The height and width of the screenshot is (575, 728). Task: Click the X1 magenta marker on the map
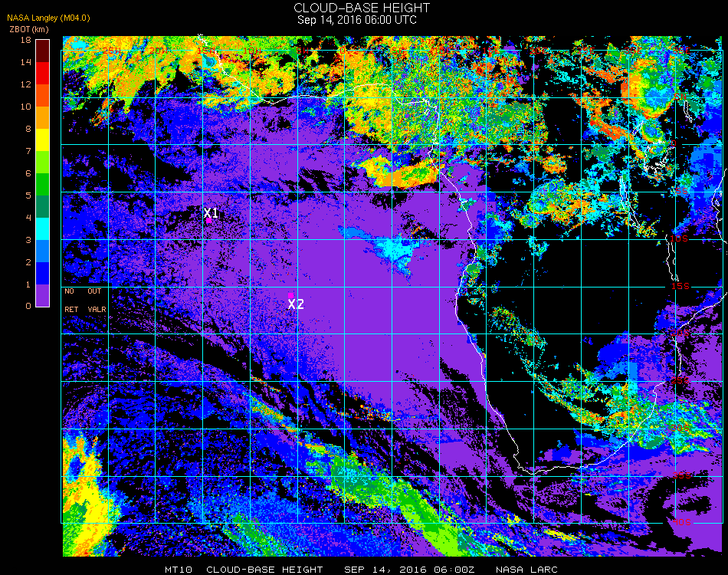[209, 221]
